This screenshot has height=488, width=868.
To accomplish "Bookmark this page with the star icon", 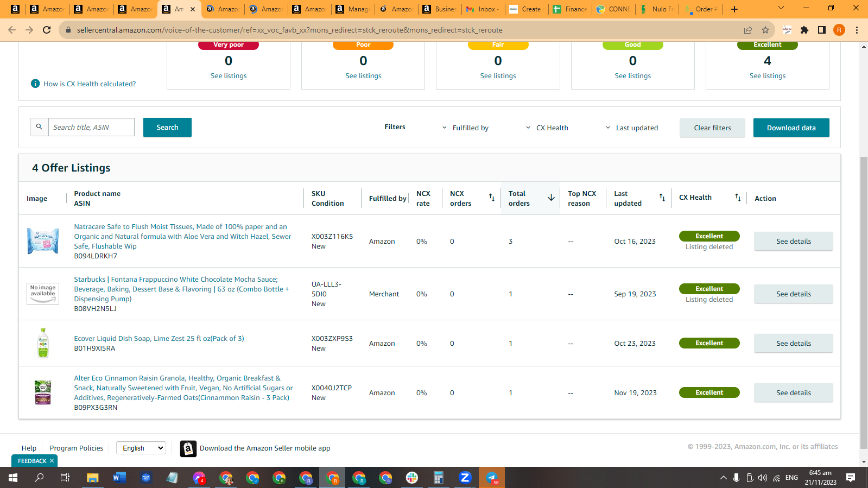I will pos(765,30).
